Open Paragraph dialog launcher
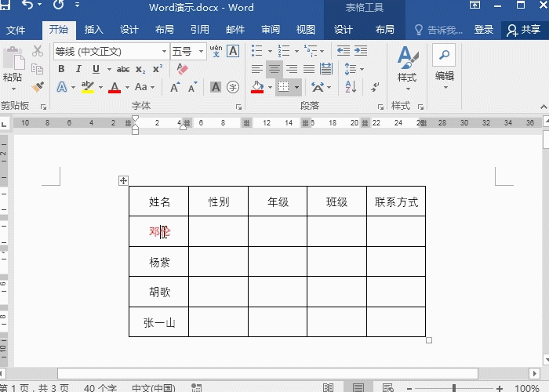This screenshot has height=392, width=549. point(380,107)
